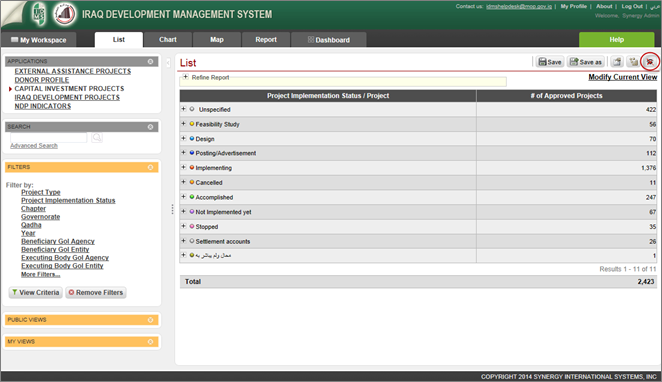Click the View Criteria button
Image resolution: width=662 pixels, height=382 pixels.
pos(35,293)
